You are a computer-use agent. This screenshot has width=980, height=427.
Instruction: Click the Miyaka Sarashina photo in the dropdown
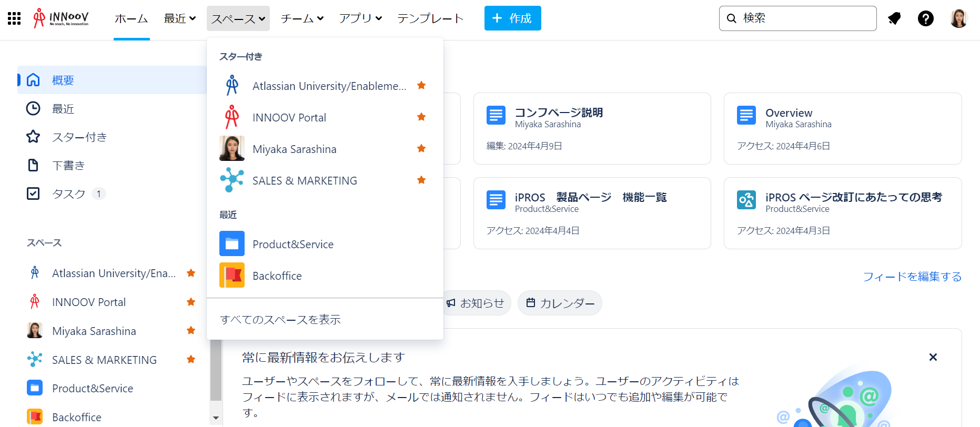coord(232,148)
